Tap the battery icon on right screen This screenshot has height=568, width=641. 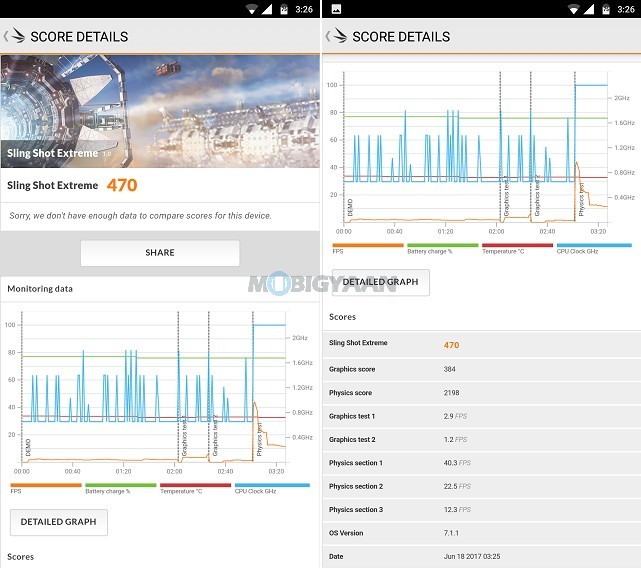(x=606, y=9)
